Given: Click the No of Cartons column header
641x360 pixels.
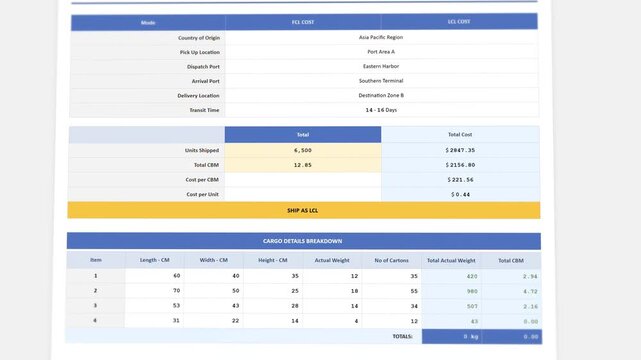Looking at the screenshot, I should [x=392, y=260].
